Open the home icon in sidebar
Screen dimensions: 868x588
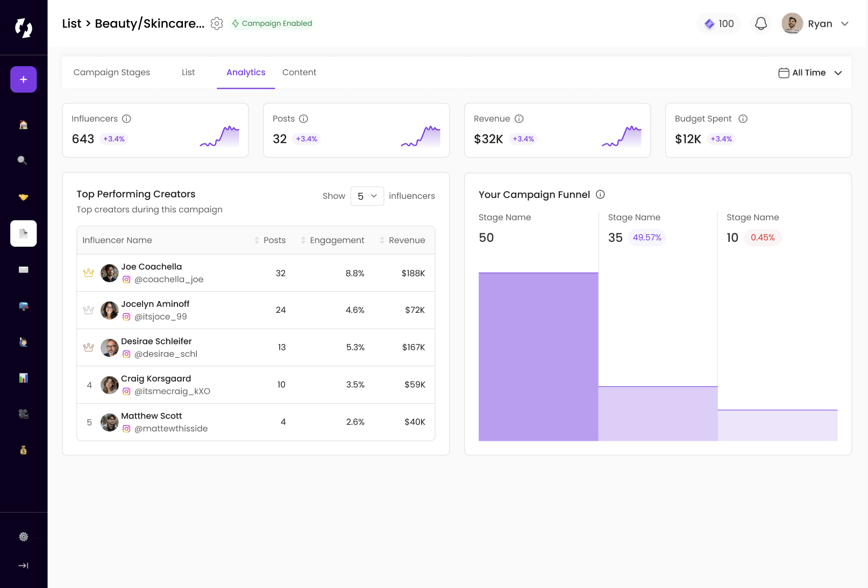click(23, 125)
